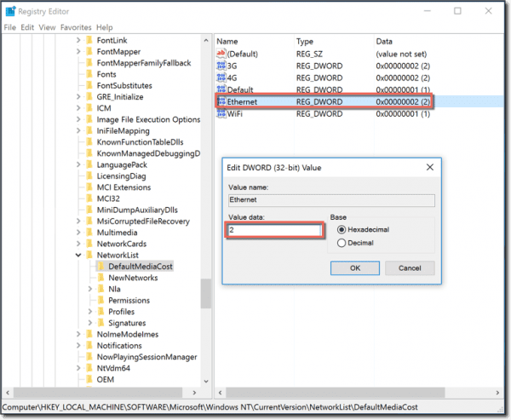Image resolution: width=511 pixels, height=420 pixels.
Task: Open the Edit menu
Action: [x=27, y=27]
